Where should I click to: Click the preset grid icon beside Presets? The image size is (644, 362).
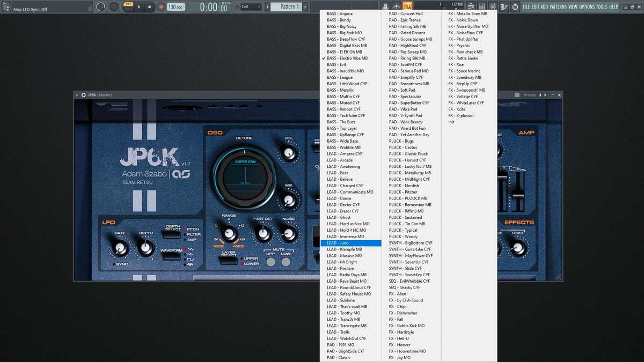point(517,95)
